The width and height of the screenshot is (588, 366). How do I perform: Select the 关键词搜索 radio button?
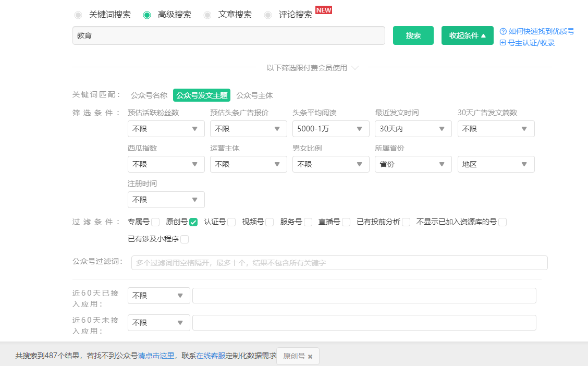click(x=78, y=15)
